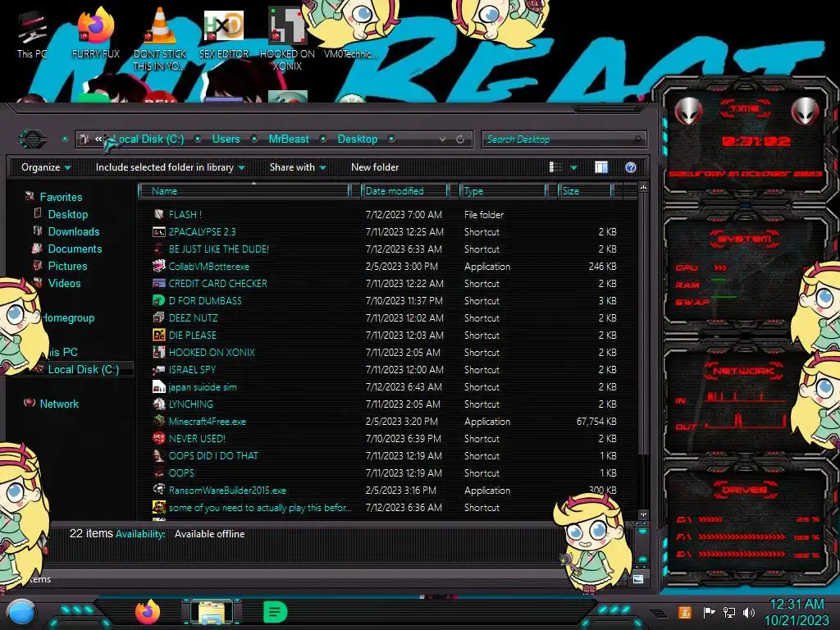The image size is (840, 630).
Task: Select the OOPS DID I DO THAT file
Action: (x=213, y=455)
